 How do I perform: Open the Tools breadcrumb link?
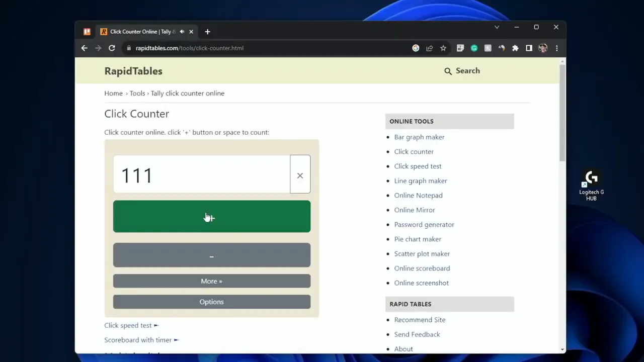tap(137, 94)
